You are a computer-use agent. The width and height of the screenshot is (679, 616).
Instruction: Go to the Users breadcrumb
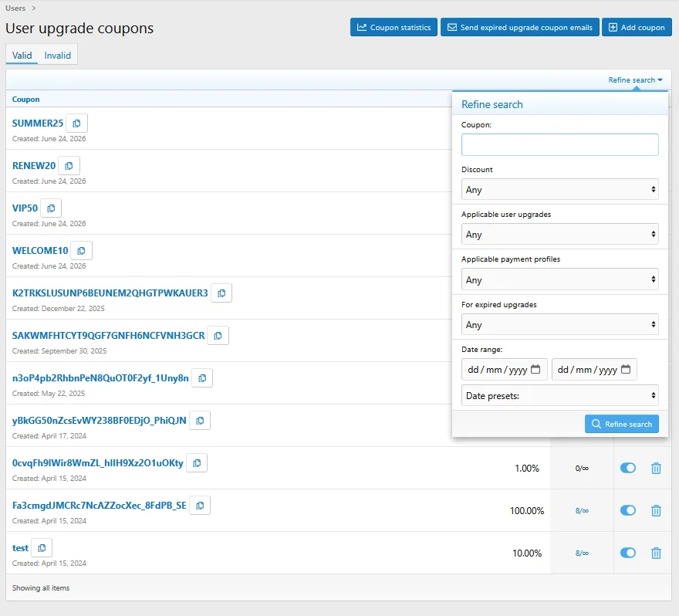(15, 8)
